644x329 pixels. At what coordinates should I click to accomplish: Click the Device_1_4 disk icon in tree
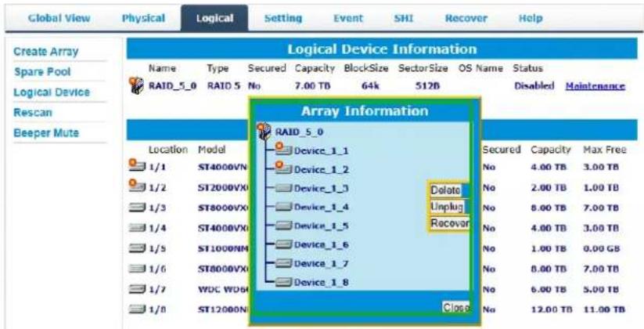point(283,207)
